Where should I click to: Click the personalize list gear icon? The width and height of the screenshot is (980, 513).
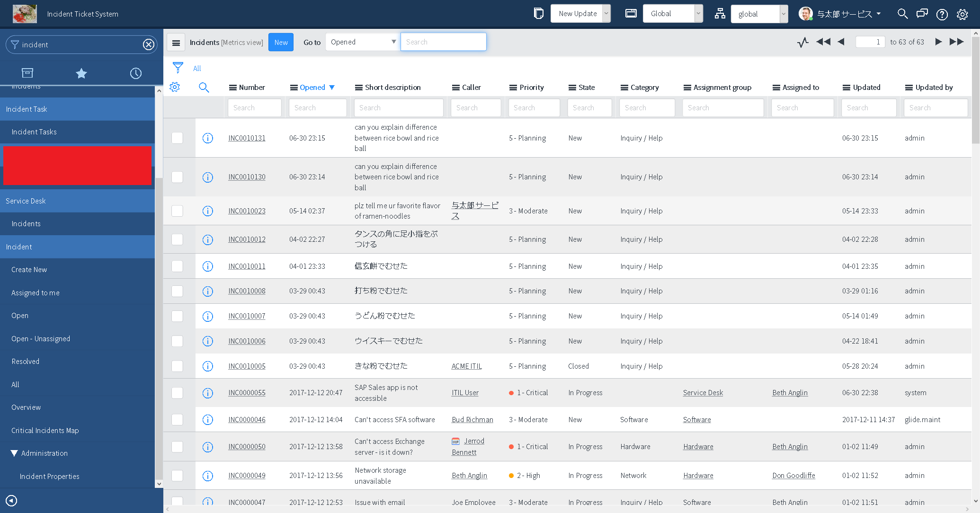click(x=175, y=87)
